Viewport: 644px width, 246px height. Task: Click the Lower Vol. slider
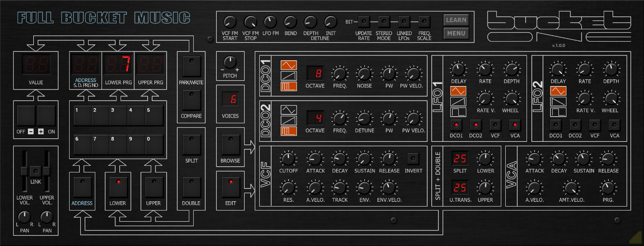24,171
